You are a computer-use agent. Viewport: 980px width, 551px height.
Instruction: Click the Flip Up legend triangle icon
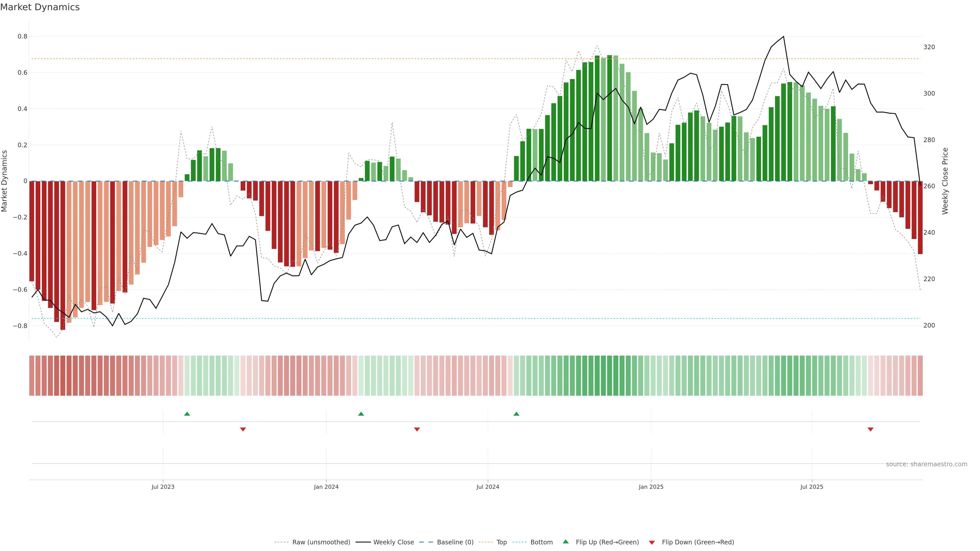click(566, 542)
